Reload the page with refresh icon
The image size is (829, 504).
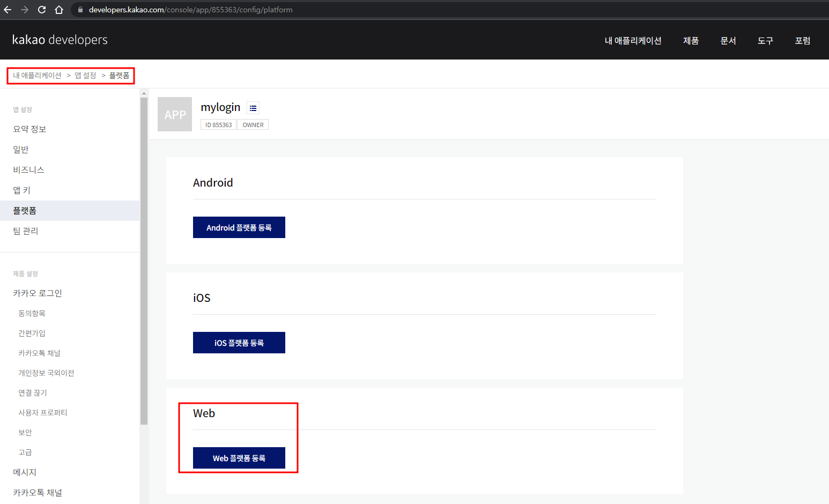pyautogui.click(x=42, y=10)
